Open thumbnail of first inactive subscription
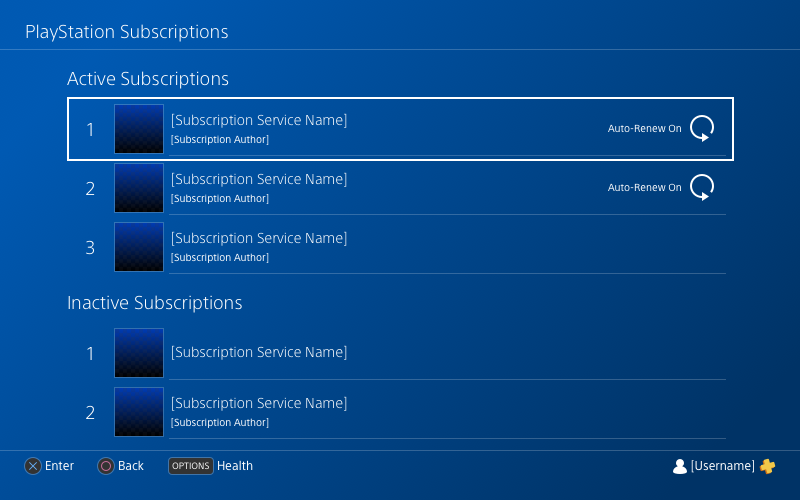The image size is (800, 500). point(139,353)
